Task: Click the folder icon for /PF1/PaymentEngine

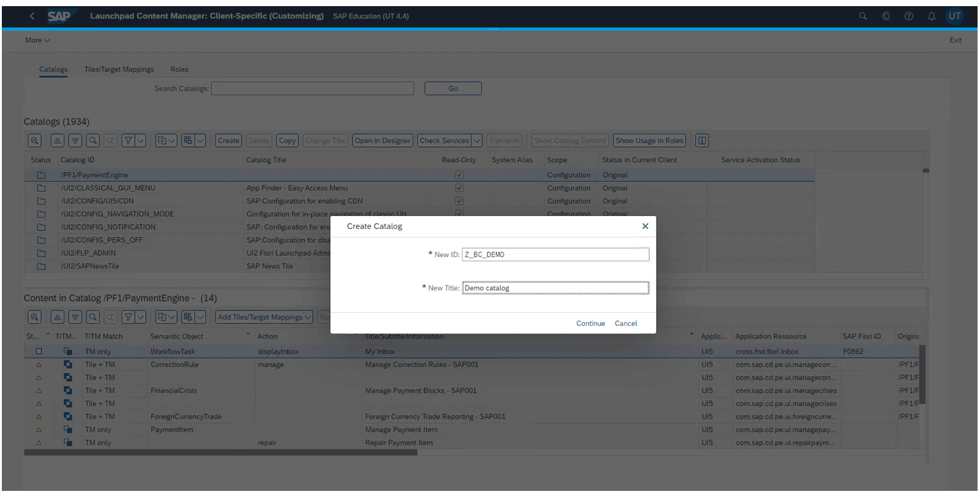Action: point(41,175)
